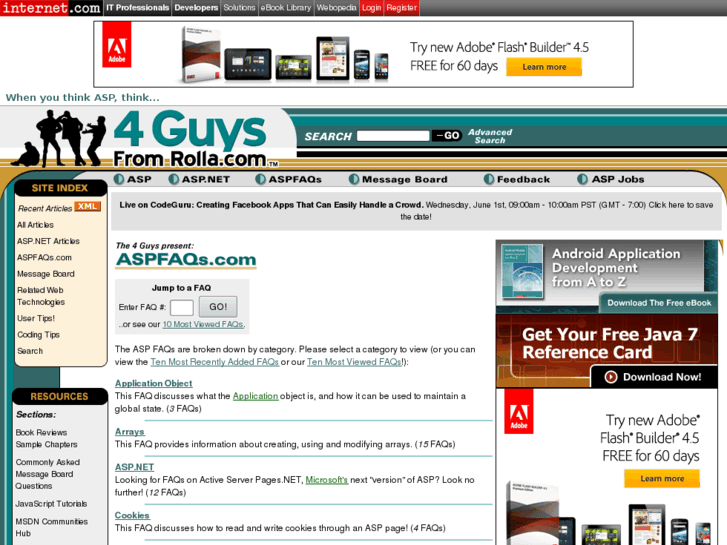
Task: Open User Tips! link
Action: point(36,318)
